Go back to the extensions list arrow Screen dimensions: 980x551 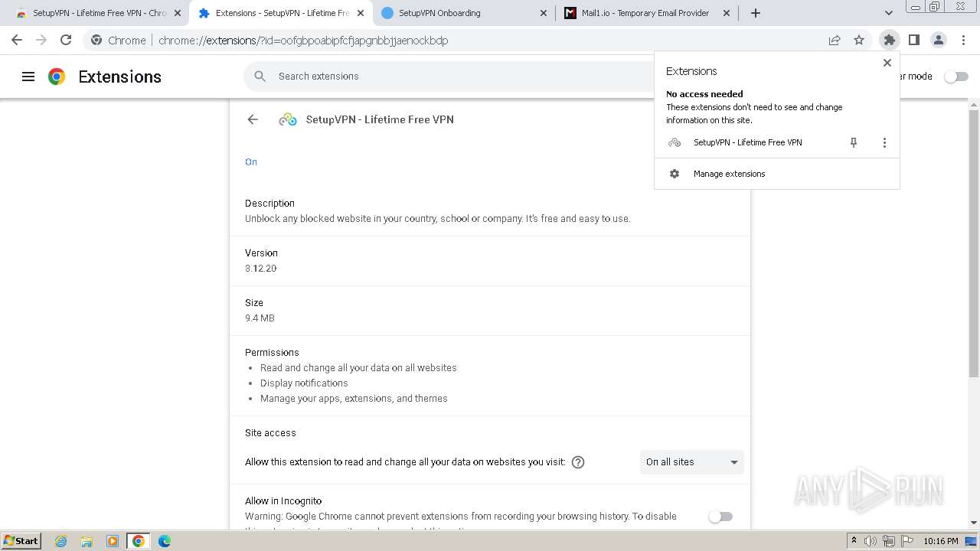click(x=253, y=119)
